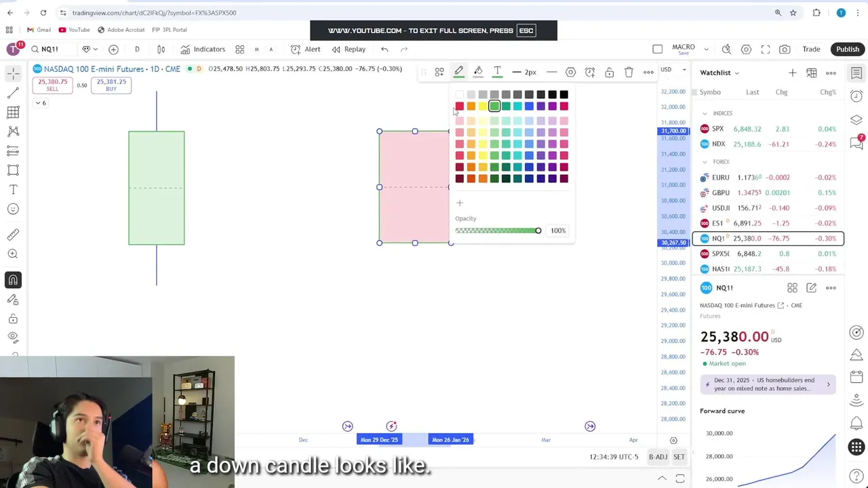This screenshot has width=868, height=488.
Task: Open chart settings hexagon icon
Action: tap(746, 49)
